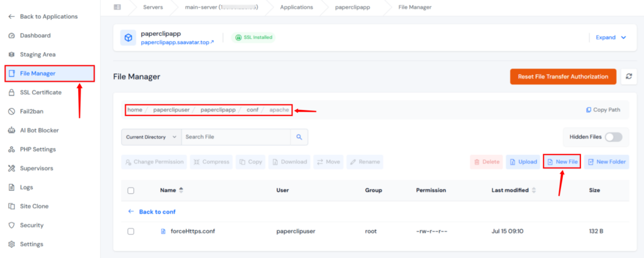The height and width of the screenshot is (258, 644).
Task: Sort by the Last modified column arrows
Action: point(534,190)
